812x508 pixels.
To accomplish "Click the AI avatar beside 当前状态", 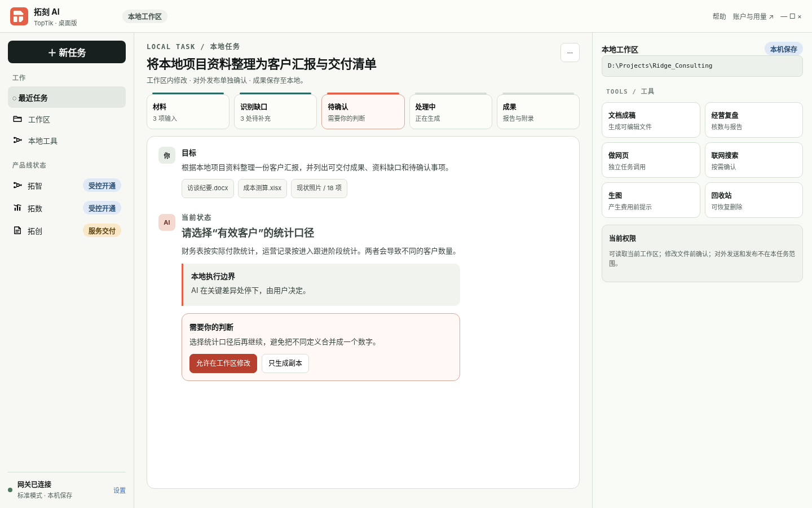I will [167, 222].
